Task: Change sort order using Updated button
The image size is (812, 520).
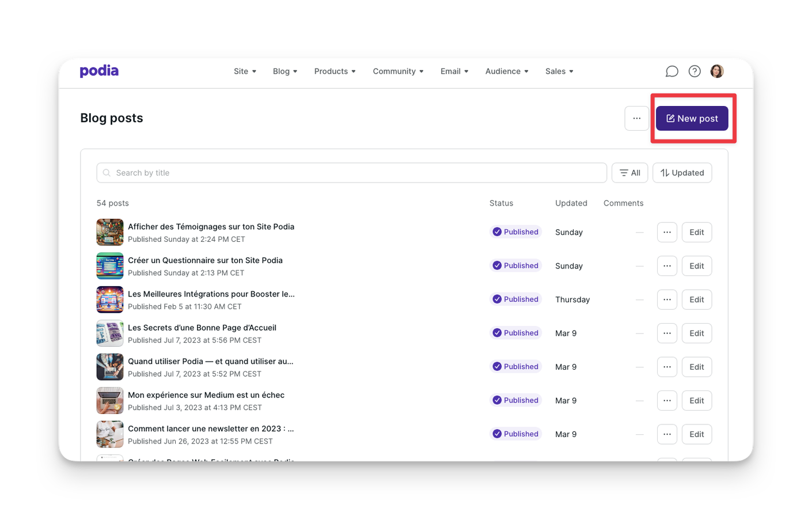Action: click(x=682, y=173)
